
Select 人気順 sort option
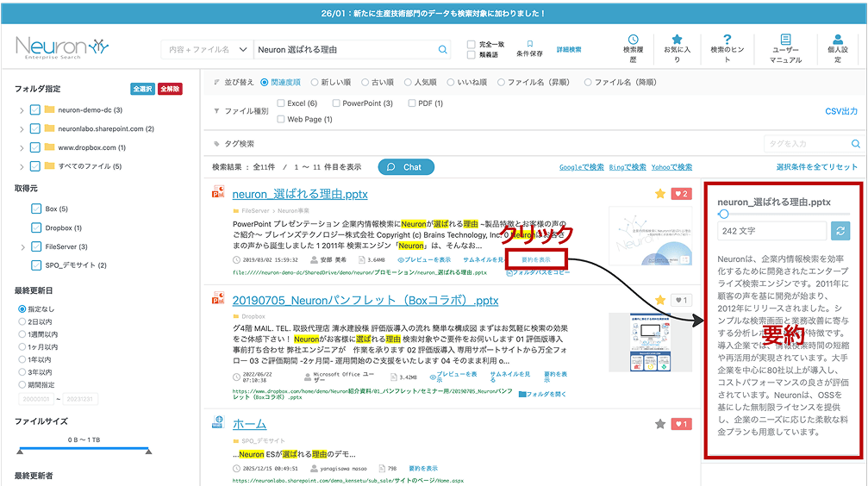tap(408, 83)
